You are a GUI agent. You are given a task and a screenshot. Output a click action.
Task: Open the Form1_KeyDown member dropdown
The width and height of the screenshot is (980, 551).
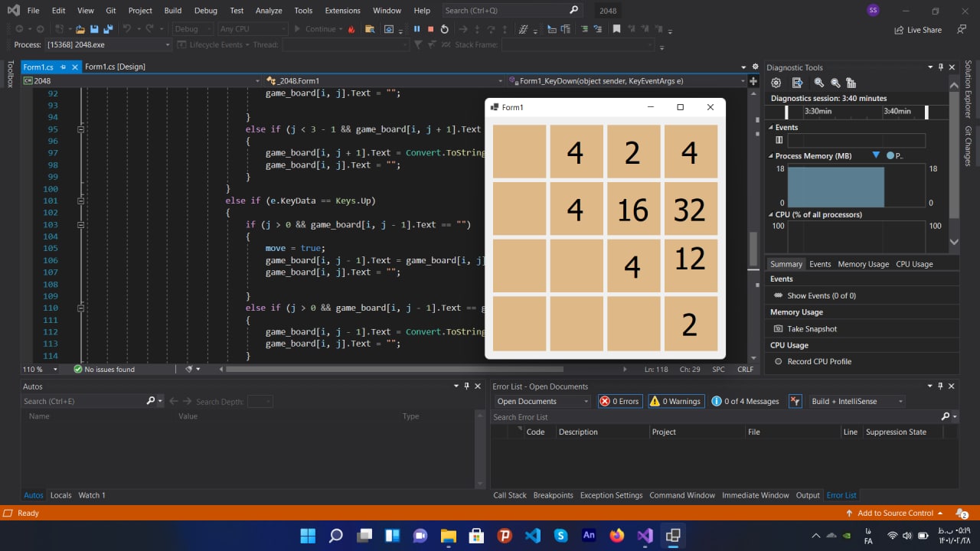pos(628,80)
